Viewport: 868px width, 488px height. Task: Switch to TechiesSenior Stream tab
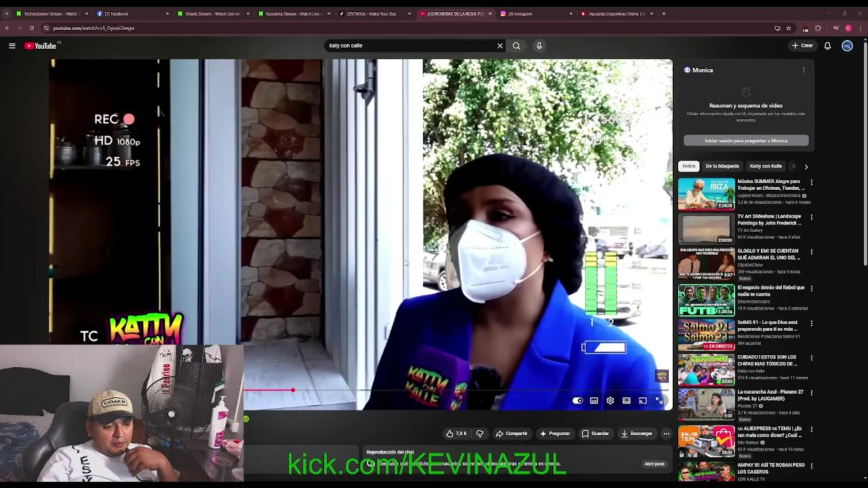(51, 14)
